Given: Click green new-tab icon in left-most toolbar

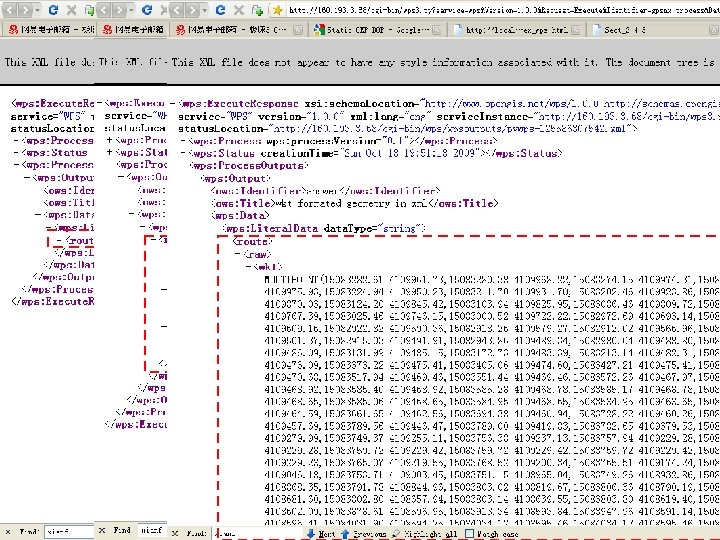Looking at the screenshot, I should [90, 10].
